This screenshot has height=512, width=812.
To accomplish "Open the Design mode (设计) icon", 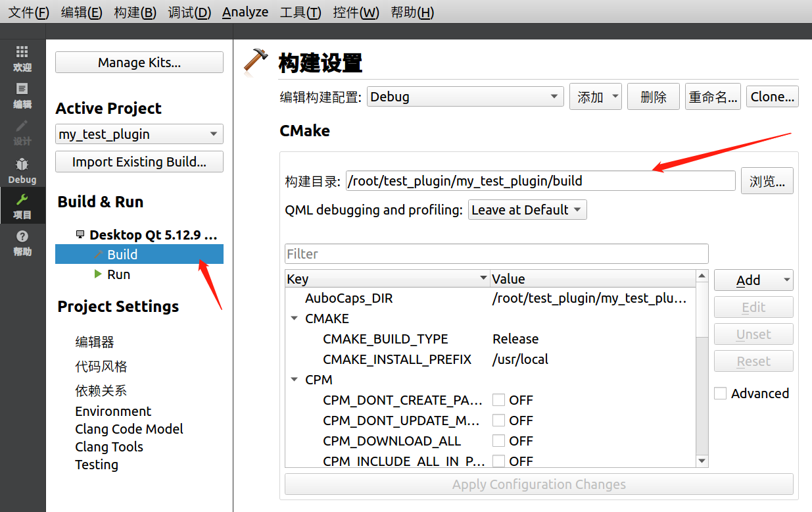I will click(x=22, y=132).
